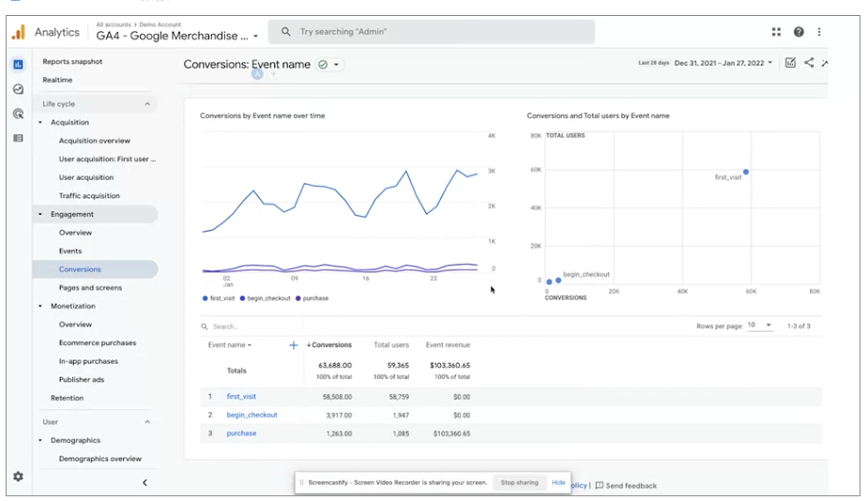Click the Customize report pencil icon
Image resolution: width=868 pixels, height=501 pixels.
coord(790,63)
